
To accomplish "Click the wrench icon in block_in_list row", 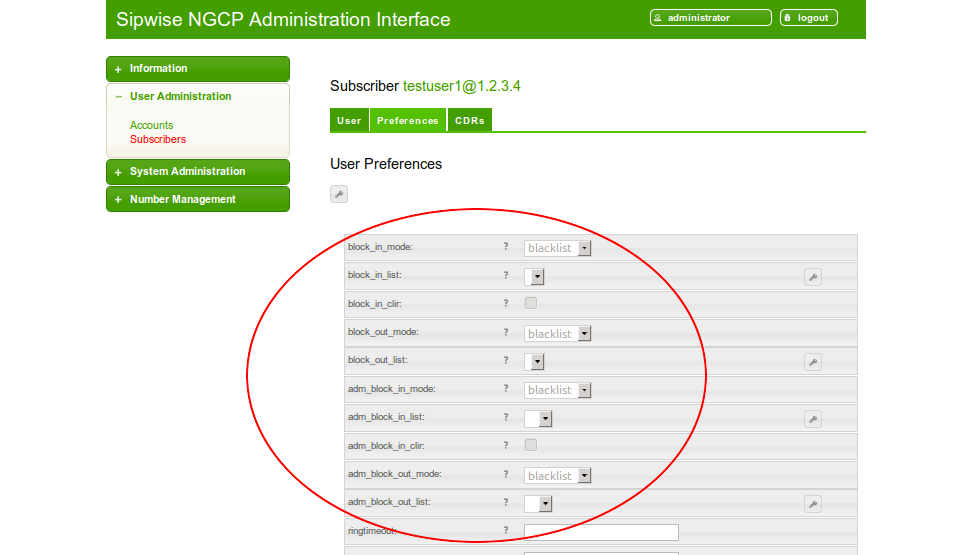I will tap(813, 277).
